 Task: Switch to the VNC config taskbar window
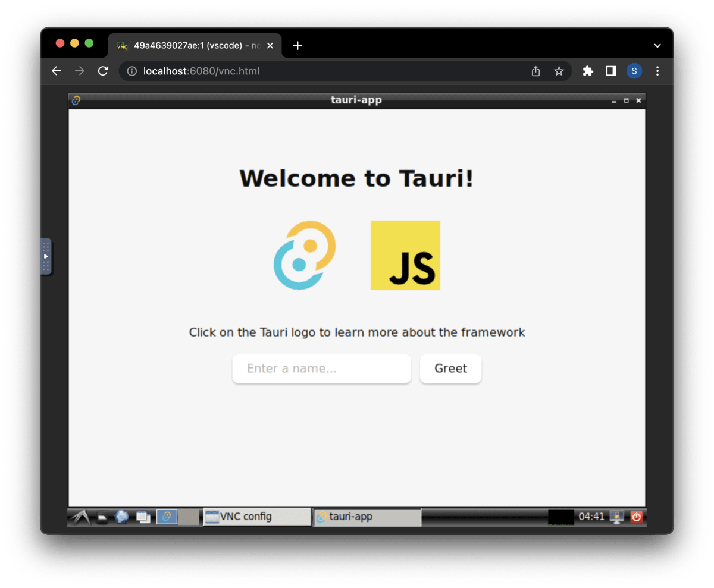click(257, 517)
